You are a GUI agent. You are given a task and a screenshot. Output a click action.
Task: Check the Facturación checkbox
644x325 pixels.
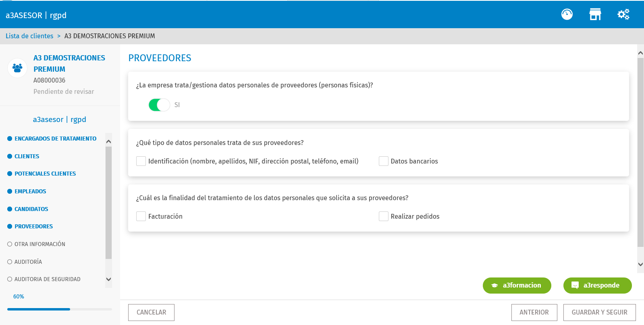click(141, 216)
